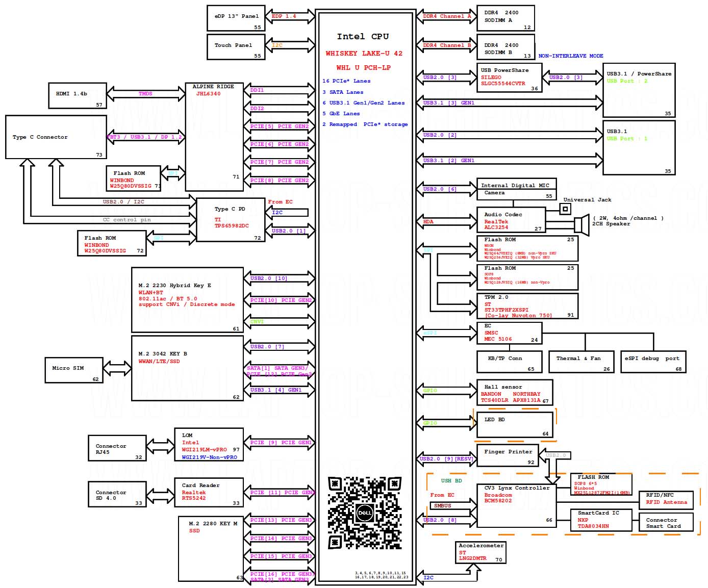Select the HDMI 1.4b block

pos(78,95)
